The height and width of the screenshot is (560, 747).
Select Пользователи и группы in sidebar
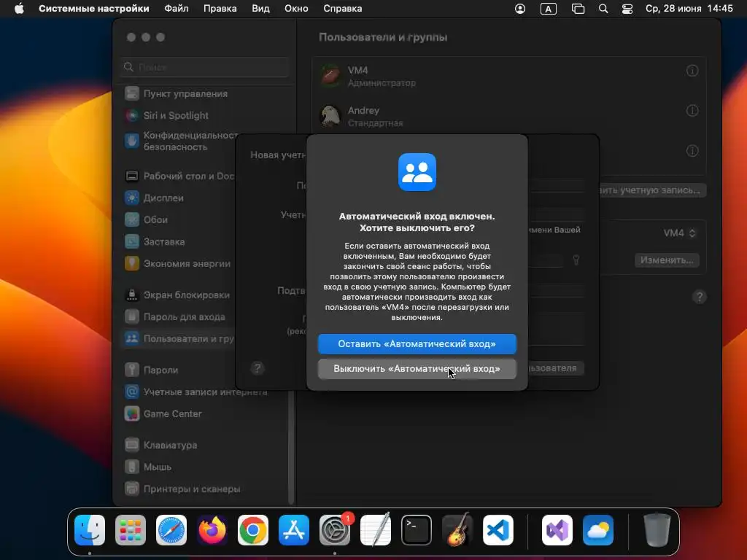tap(179, 338)
